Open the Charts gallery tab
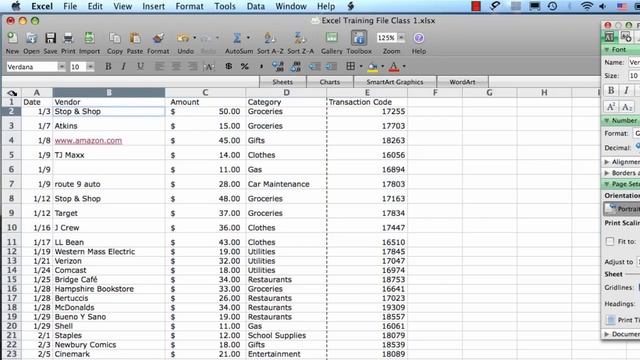The image size is (640, 360). coord(330,82)
